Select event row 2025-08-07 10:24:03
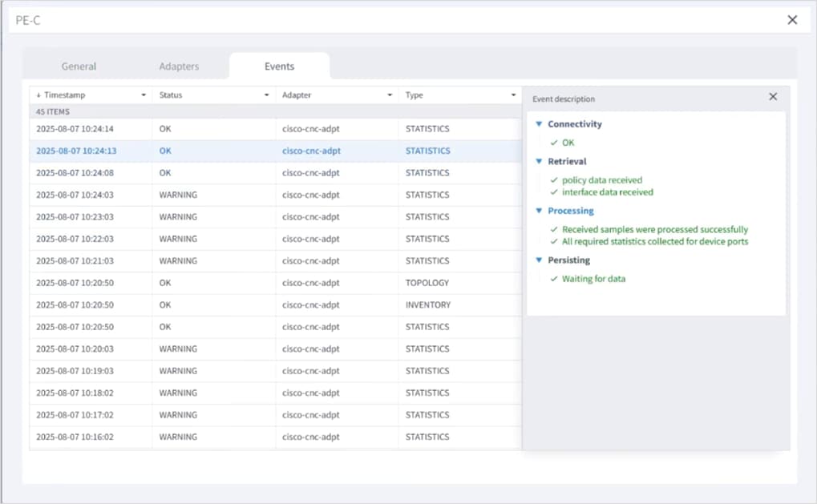This screenshot has height=504, width=817. click(275, 195)
